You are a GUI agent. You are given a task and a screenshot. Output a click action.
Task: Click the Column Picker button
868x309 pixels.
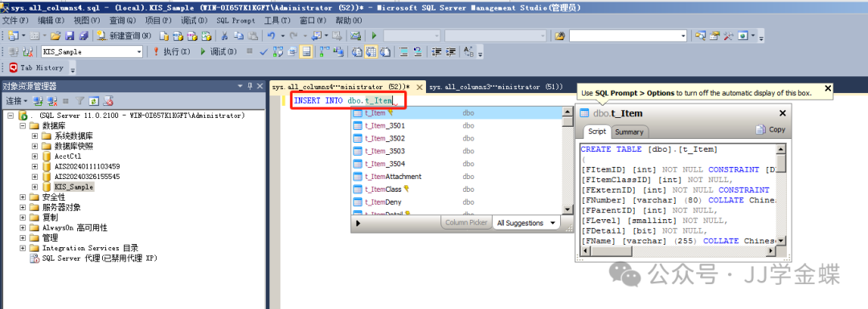coord(466,223)
